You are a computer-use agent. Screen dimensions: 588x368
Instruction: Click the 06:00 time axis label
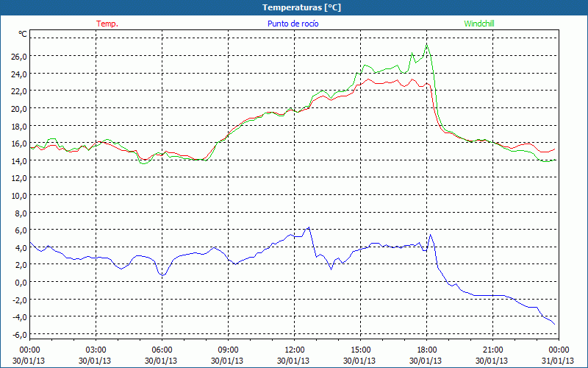162,350
